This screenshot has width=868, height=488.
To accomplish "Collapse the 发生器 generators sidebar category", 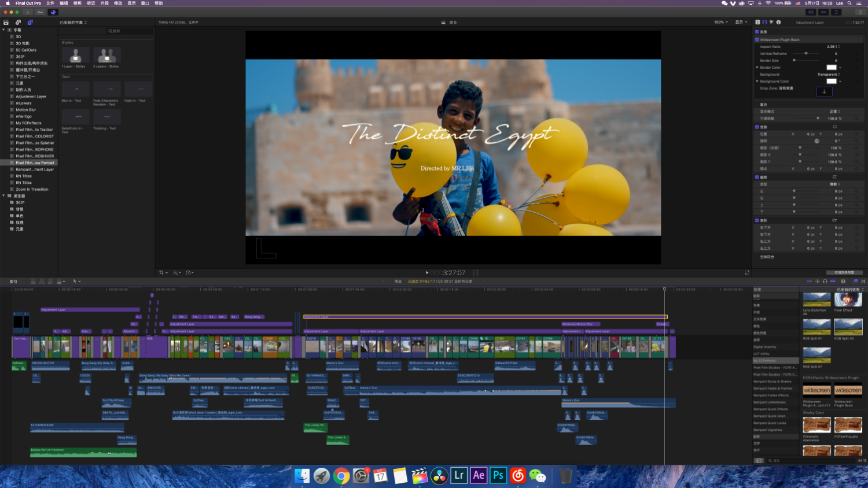I will [3, 196].
